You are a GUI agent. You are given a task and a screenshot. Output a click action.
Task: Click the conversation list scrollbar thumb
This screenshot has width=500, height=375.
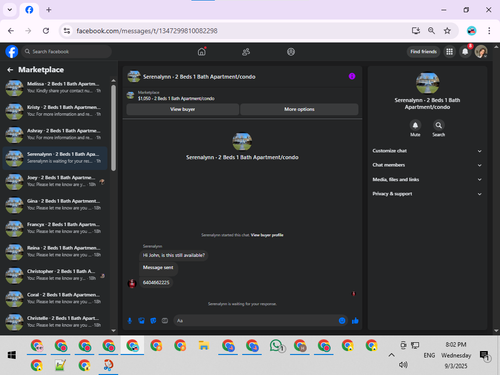113,128
